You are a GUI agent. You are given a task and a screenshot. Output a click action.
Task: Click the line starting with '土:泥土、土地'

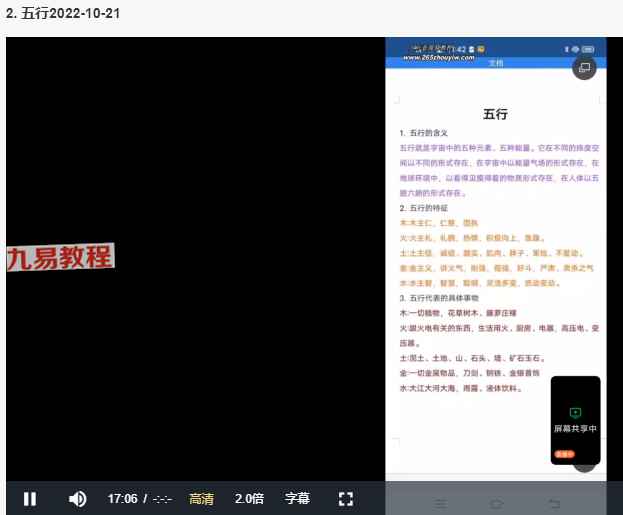(x=472, y=358)
